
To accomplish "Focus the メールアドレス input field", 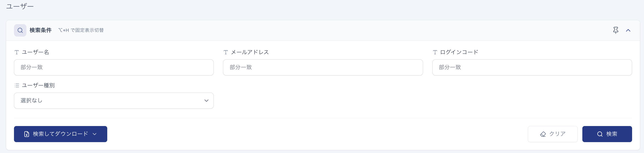I will [323, 67].
